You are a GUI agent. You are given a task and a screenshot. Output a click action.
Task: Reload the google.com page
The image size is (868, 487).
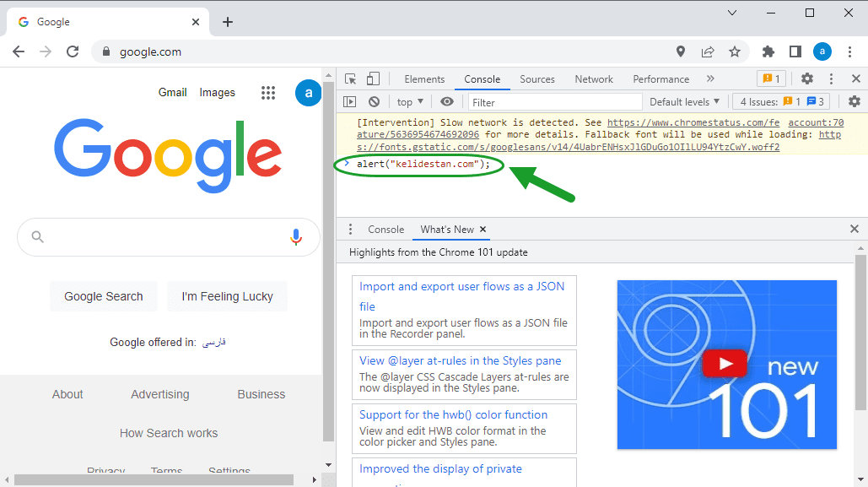click(73, 51)
